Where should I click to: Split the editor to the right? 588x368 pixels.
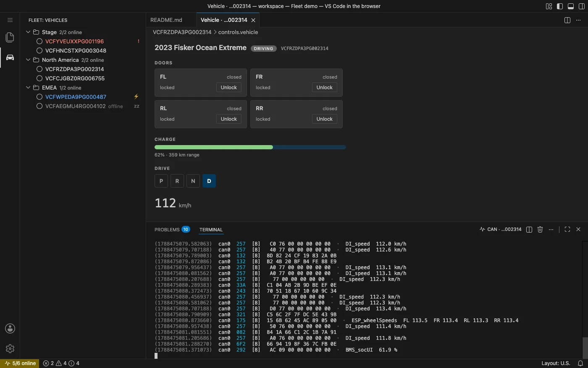point(567,20)
